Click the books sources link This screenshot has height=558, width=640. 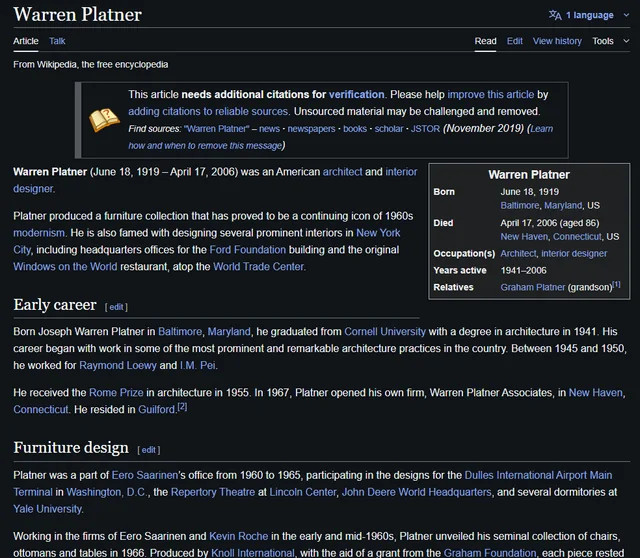click(x=355, y=129)
